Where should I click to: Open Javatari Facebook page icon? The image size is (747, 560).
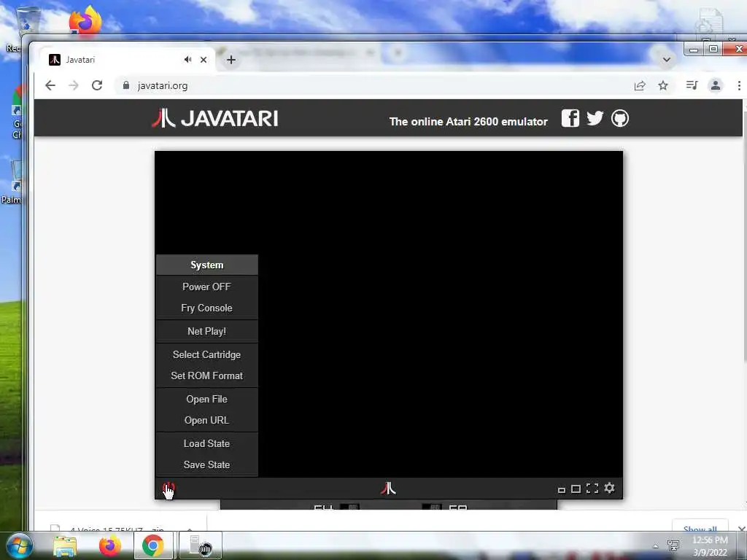pos(570,118)
